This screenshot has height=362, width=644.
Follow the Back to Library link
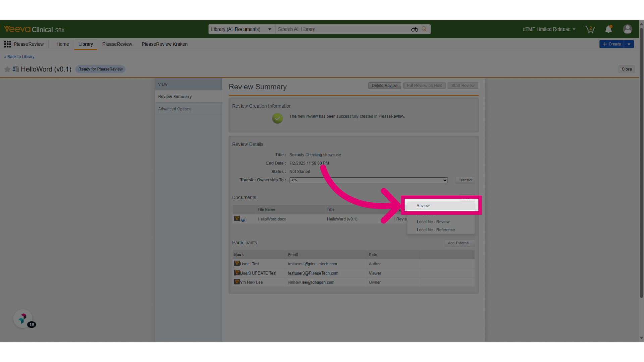click(x=19, y=57)
